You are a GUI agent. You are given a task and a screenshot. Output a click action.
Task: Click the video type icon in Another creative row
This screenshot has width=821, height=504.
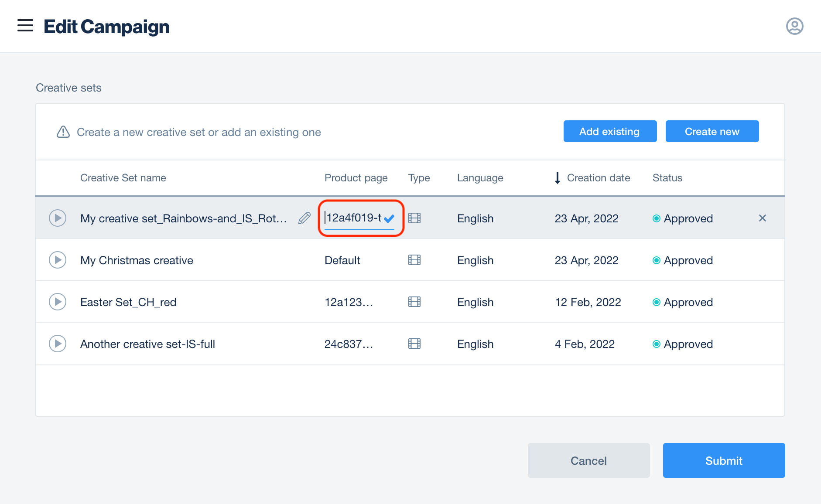pos(414,344)
